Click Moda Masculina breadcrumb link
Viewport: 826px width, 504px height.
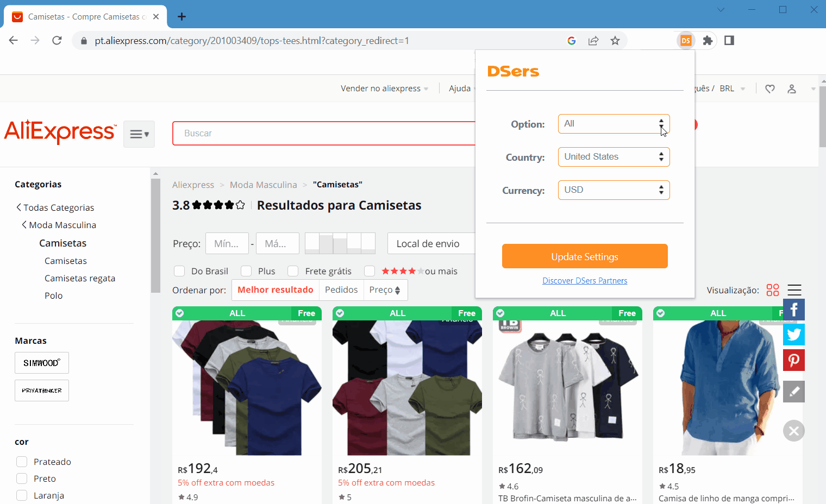pyautogui.click(x=264, y=185)
